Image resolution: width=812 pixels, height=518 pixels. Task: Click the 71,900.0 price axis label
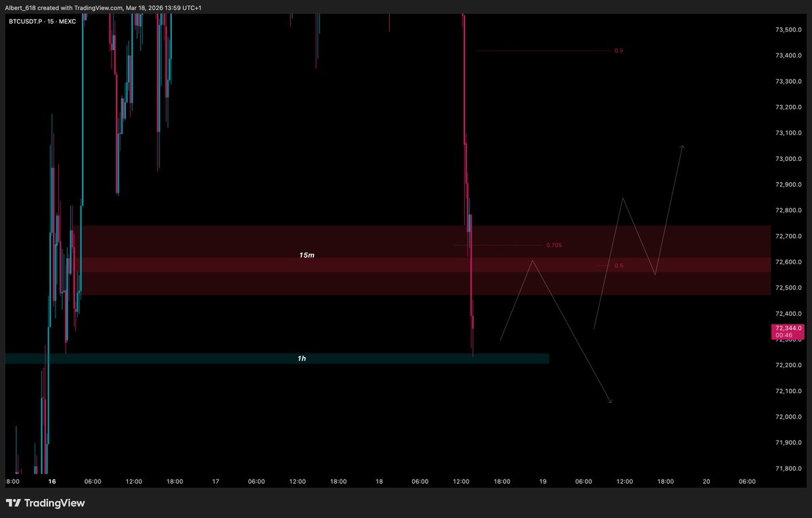[788, 443]
